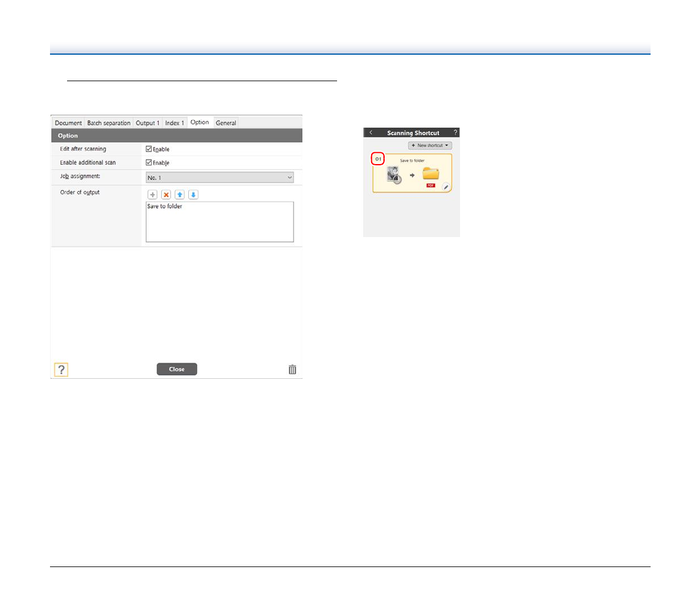
Task: Toggle Enable additional scan checkbox
Action: (149, 163)
